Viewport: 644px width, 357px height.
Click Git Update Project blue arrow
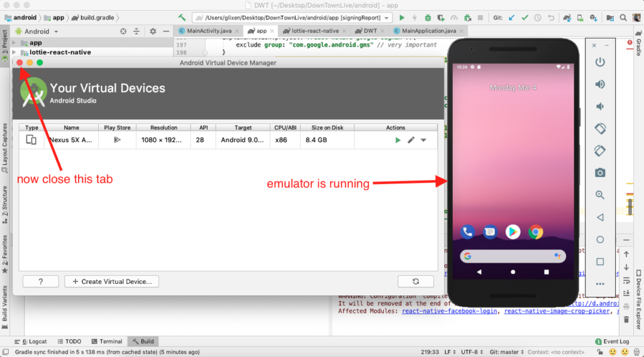pyautogui.click(x=511, y=18)
